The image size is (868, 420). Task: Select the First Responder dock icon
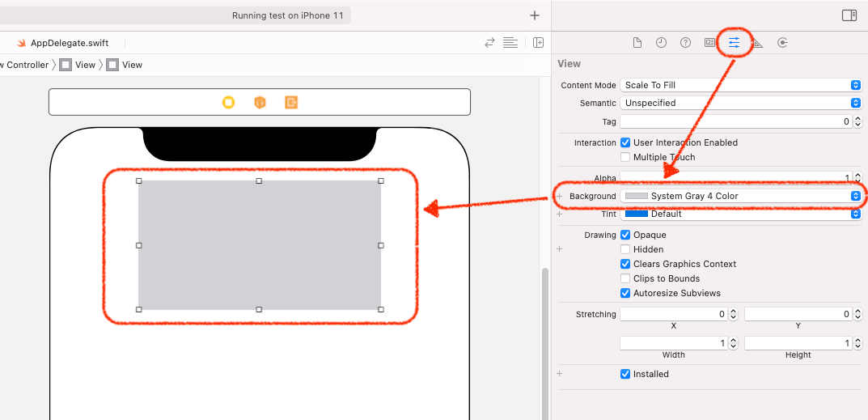[260, 102]
